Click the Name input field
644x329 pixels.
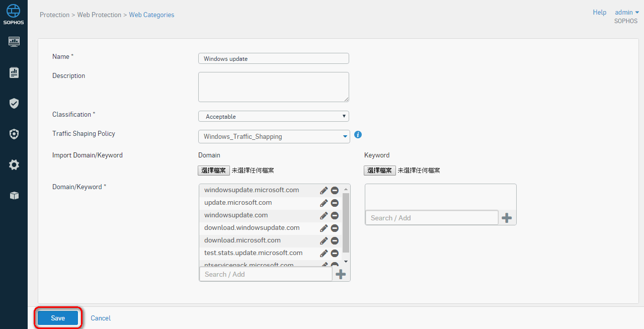[274, 58]
